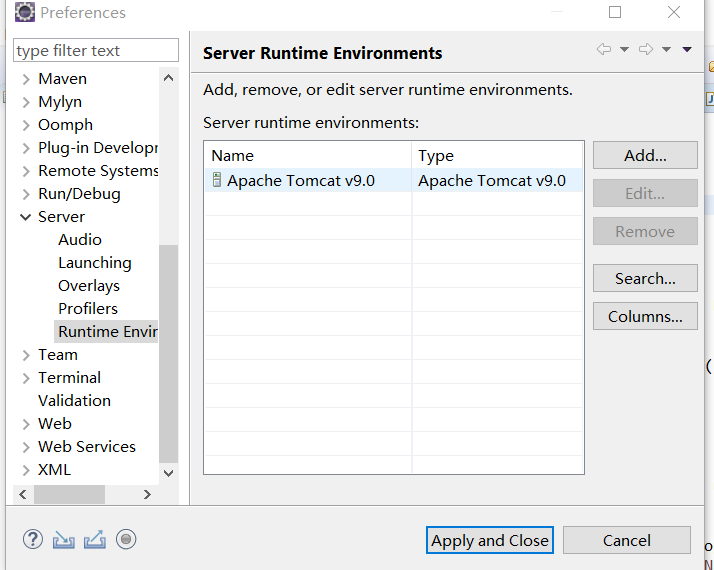Image resolution: width=714 pixels, height=570 pixels.
Task: Toggle the oomph preference recorder icon
Action: 126,539
